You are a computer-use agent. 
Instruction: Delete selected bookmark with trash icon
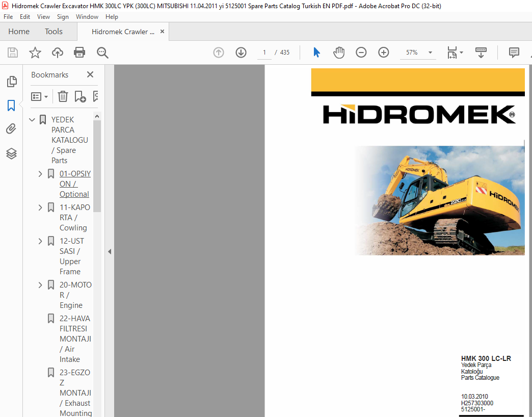coord(63,97)
